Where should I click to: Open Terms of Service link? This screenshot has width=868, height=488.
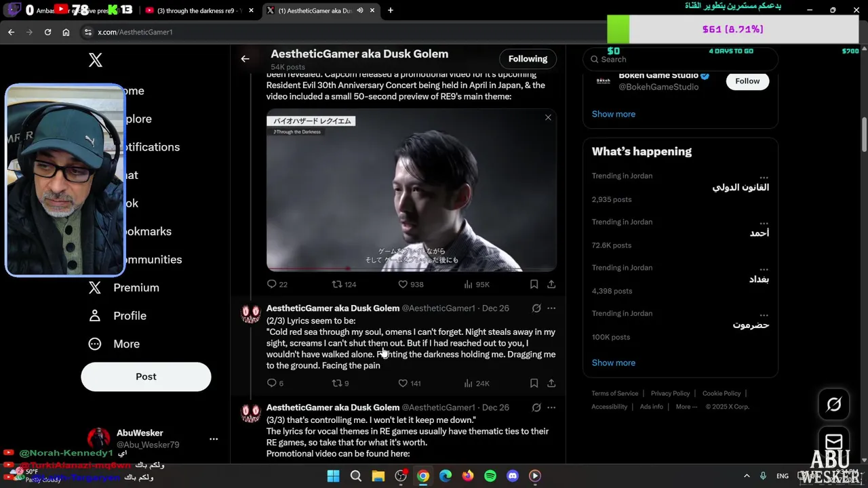click(x=614, y=393)
